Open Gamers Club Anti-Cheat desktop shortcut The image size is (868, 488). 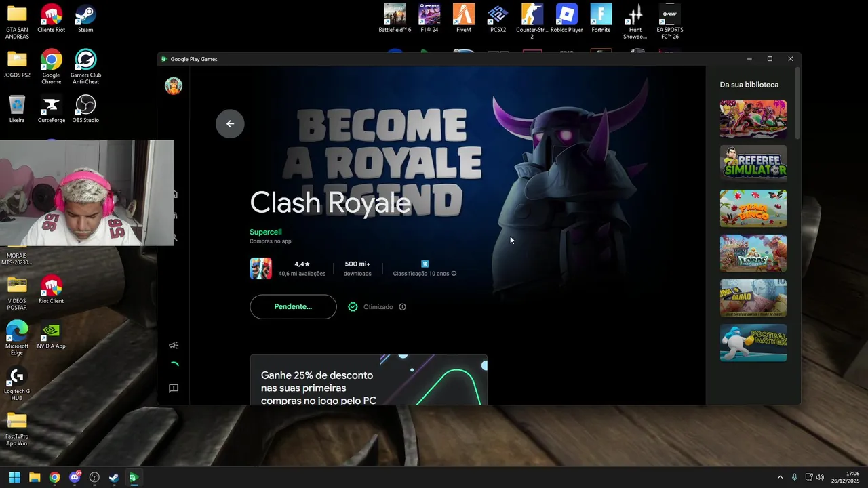(85, 67)
